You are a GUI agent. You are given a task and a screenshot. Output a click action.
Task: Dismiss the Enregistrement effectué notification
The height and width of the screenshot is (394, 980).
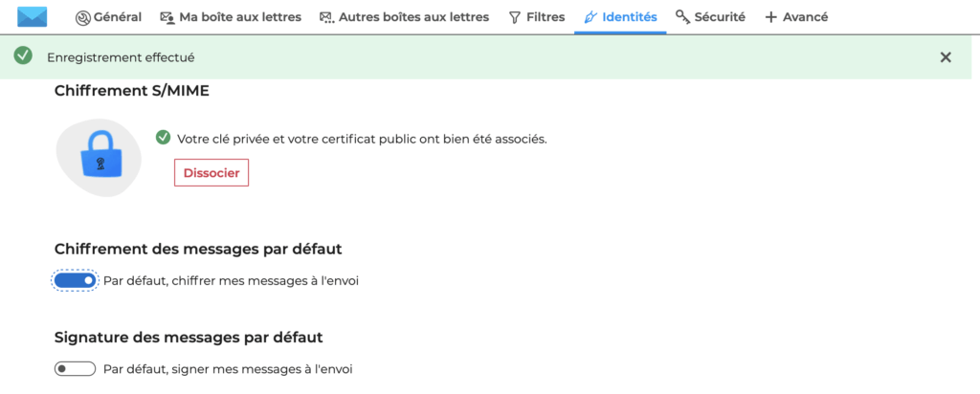pyautogui.click(x=946, y=57)
